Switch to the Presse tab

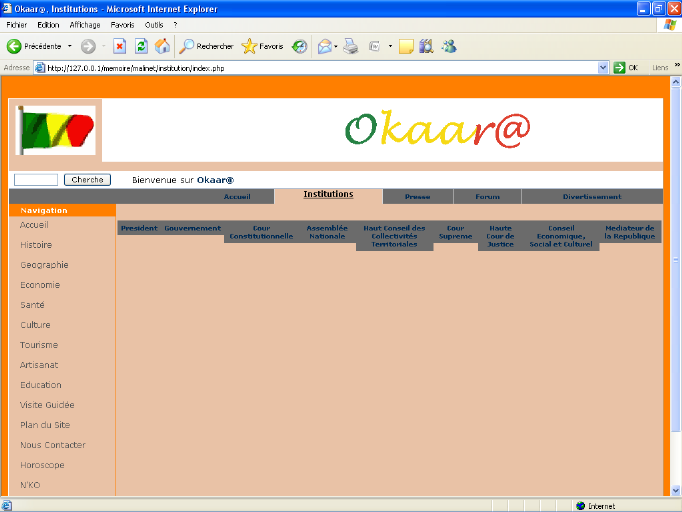(x=417, y=197)
